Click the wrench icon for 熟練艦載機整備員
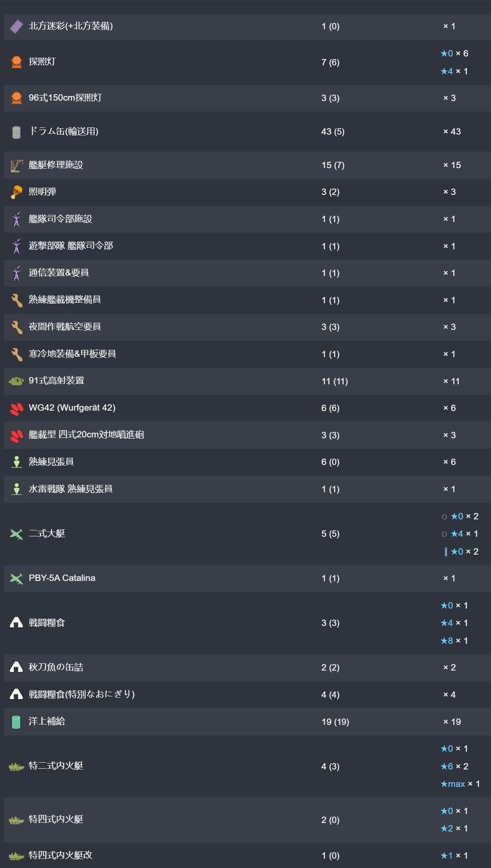The image size is (491, 868). click(17, 300)
